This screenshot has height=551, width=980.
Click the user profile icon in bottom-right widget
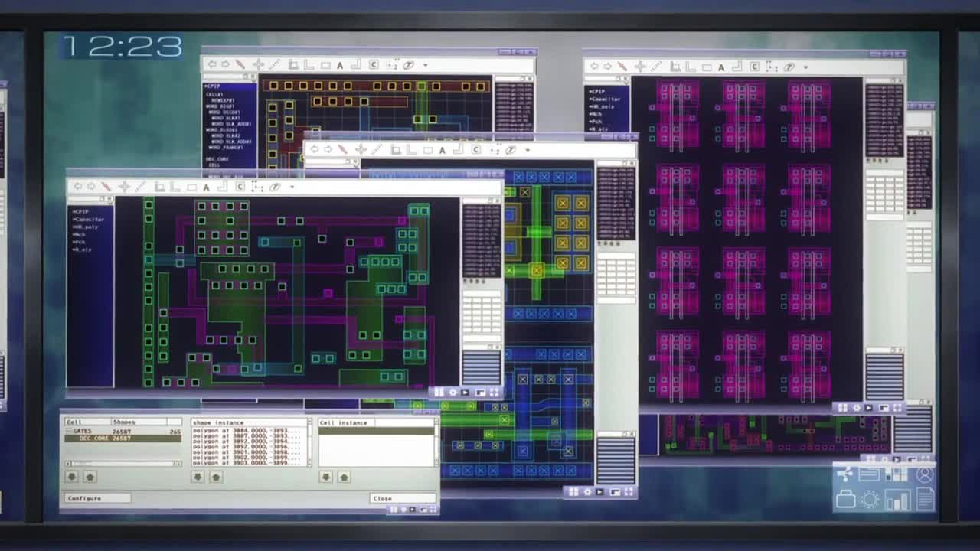pos(925,475)
